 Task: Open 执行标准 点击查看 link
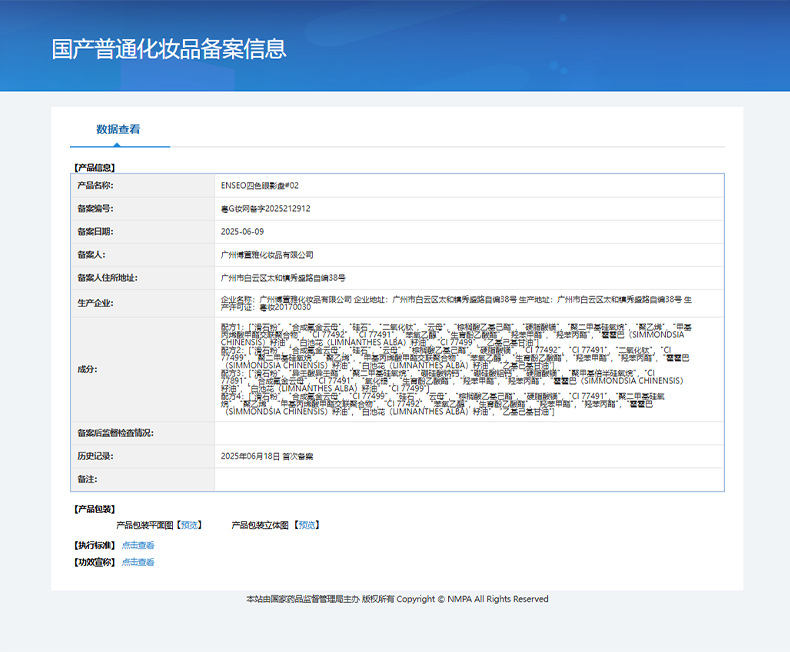[x=138, y=545]
